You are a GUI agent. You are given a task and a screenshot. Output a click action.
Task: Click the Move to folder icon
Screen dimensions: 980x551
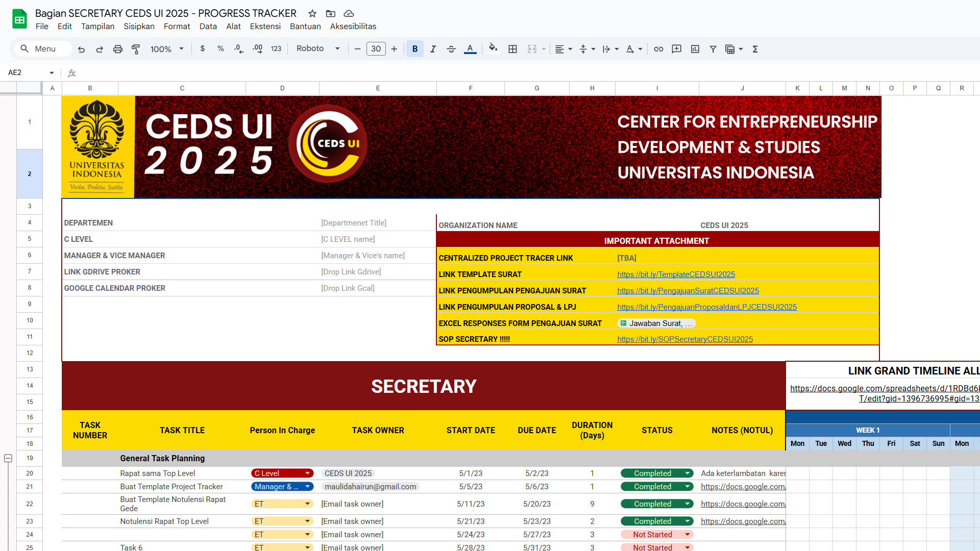coord(331,14)
